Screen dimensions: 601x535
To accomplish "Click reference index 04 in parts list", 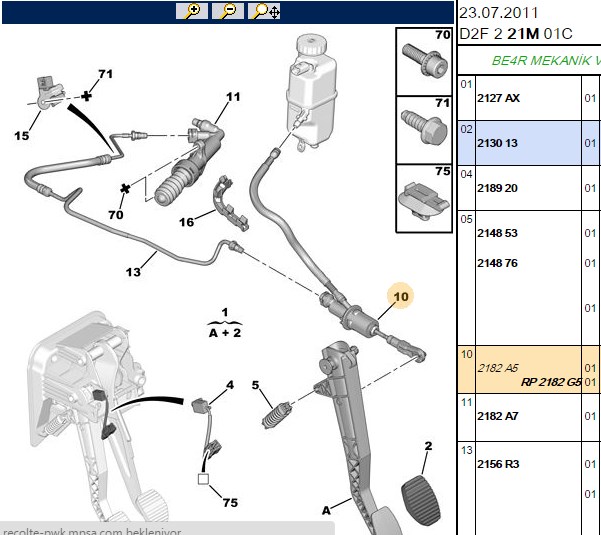I will click(x=466, y=174).
